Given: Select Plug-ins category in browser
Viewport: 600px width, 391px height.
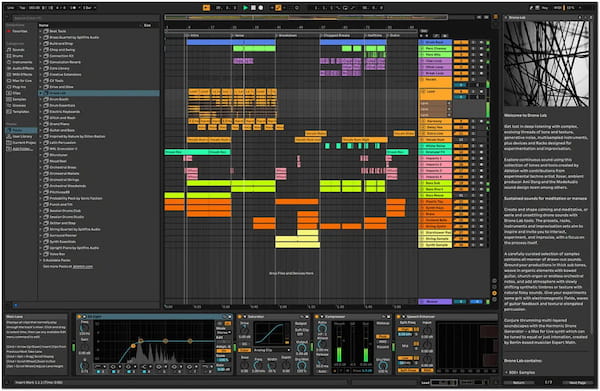Looking at the screenshot, I should pyautogui.click(x=19, y=87).
